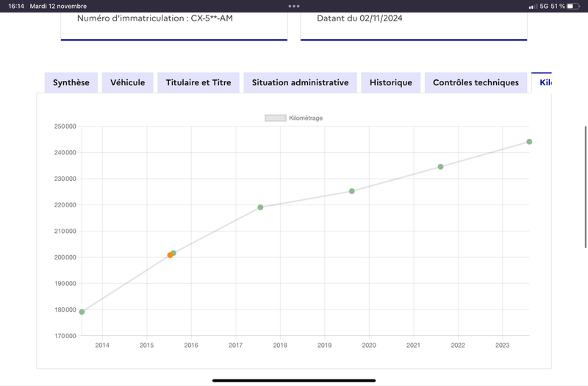Open the Synthèse tab
Viewport: 588px width, 386px height.
click(71, 82)
